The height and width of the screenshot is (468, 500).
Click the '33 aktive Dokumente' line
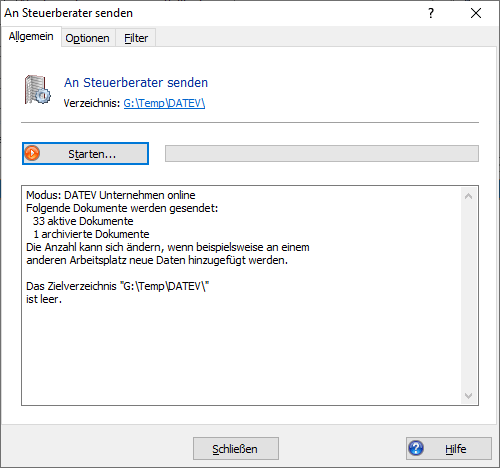point(83,221)
